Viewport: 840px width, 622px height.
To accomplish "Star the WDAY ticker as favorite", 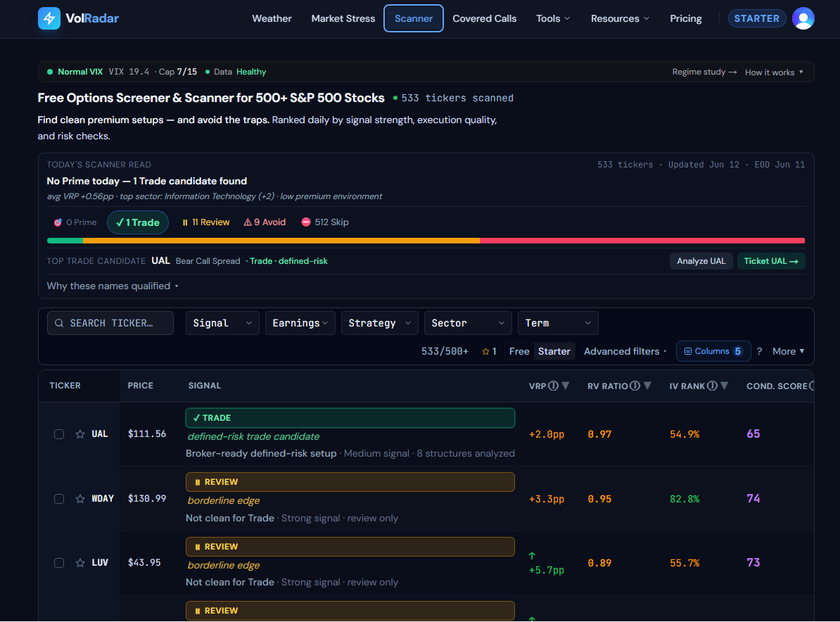I will [79, 499].
